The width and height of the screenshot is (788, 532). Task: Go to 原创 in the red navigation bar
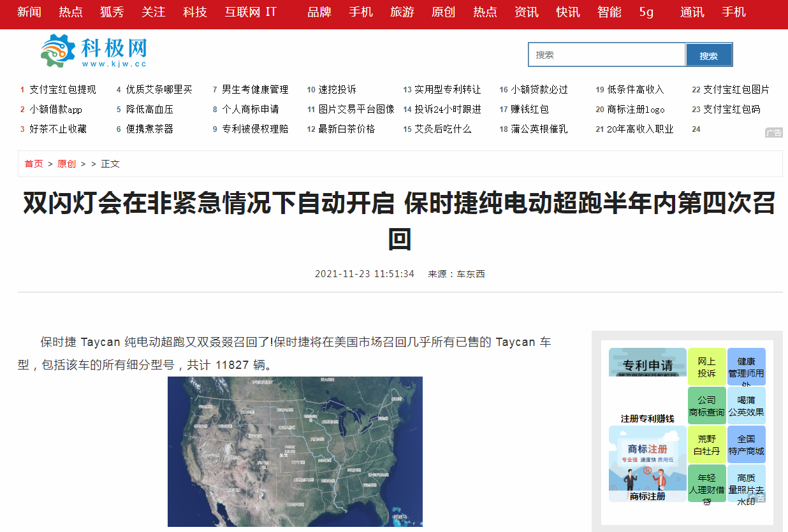444,11
